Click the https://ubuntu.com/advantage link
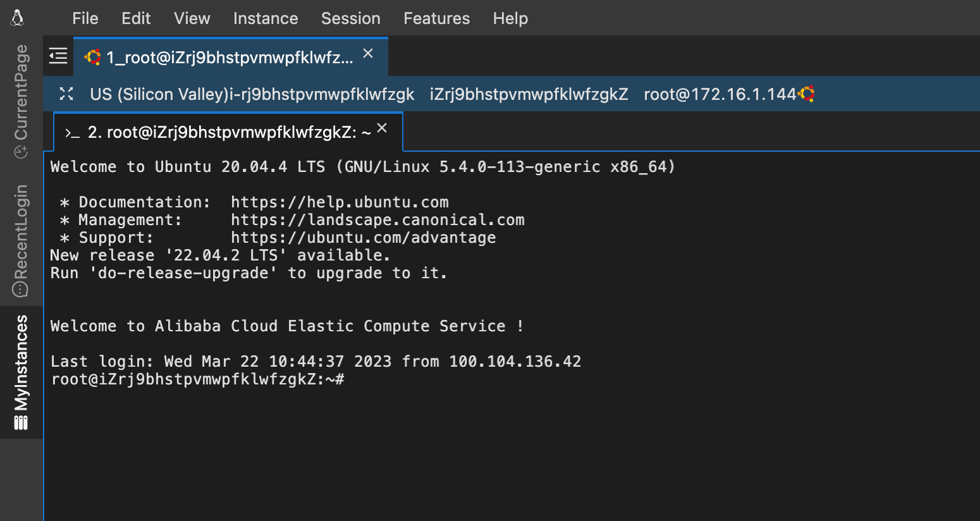This screenshot has width=980, height=521. pyautogui.click(x=364, y=238)
